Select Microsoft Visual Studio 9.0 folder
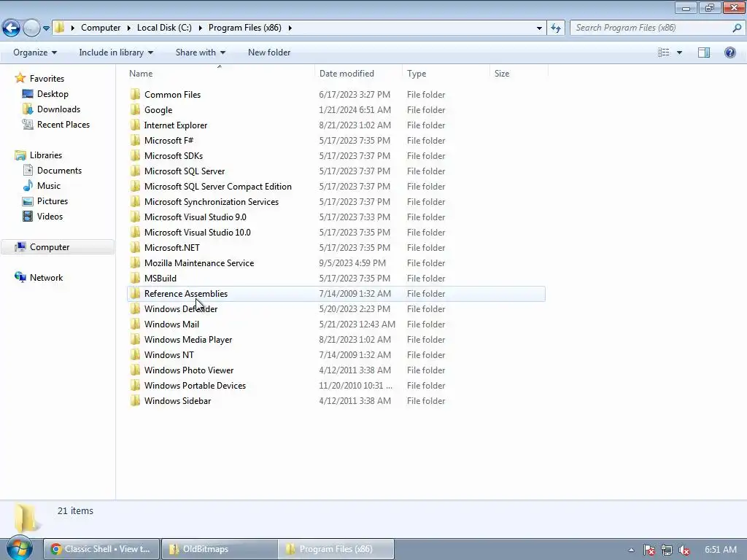Viewport: 747px width, 560px height. 195,217
